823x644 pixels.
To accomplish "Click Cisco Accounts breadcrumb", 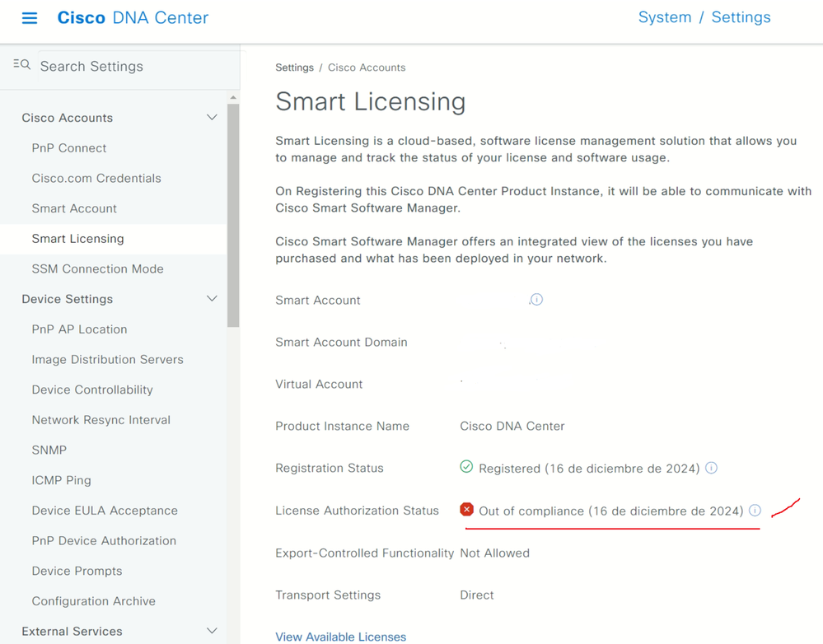I will (x=367, y=68).
